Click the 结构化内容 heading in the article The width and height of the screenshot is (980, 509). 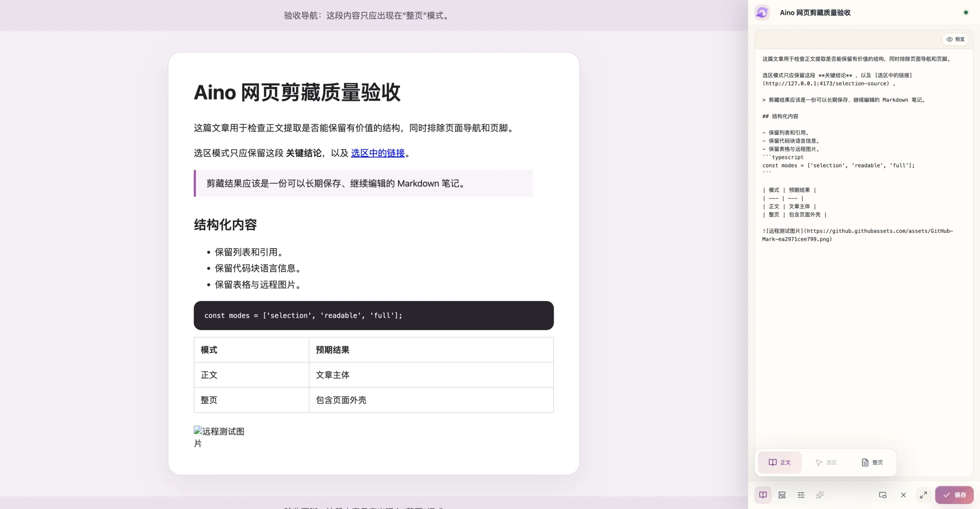[225, 225]
